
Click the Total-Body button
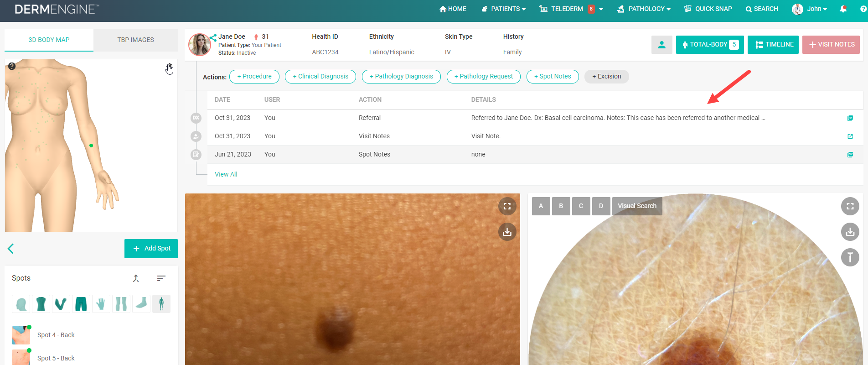[710, 45]
